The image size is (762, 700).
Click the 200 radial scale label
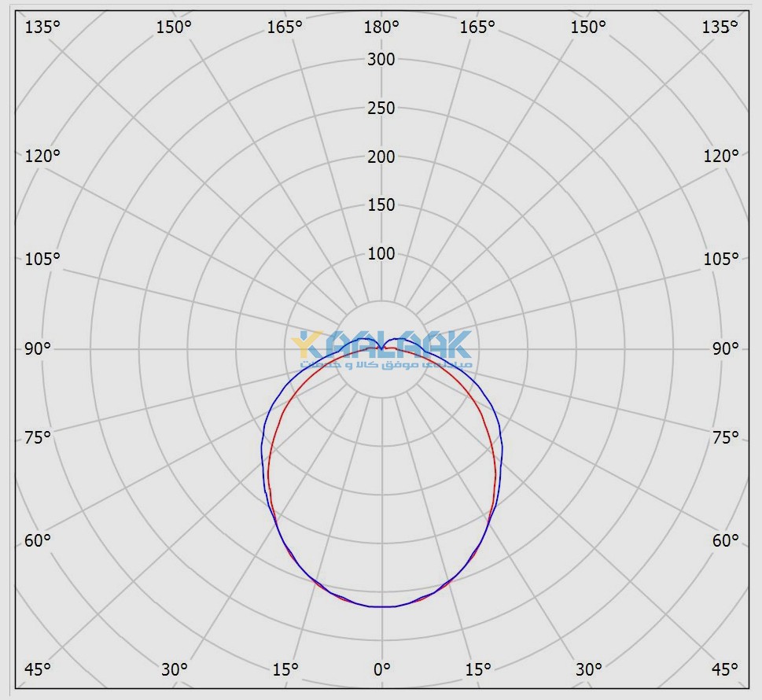tap(381, 157)
